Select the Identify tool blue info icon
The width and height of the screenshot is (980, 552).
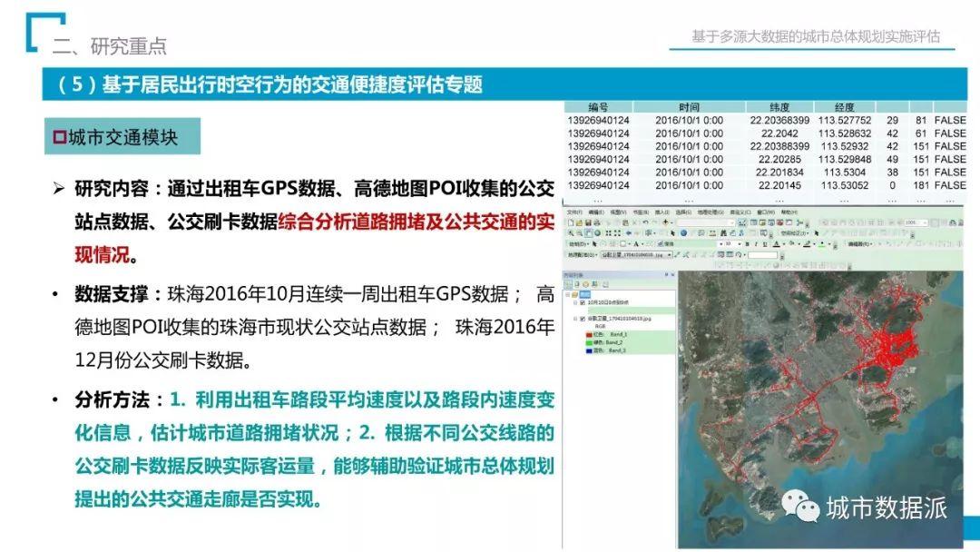pos(684,233)
